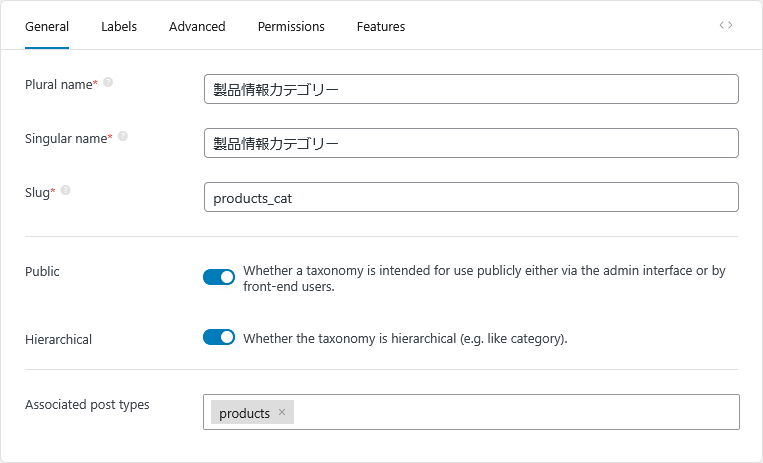Open the code view icon
The height and width of the screenshot is (463, 763).
[725, 25]
